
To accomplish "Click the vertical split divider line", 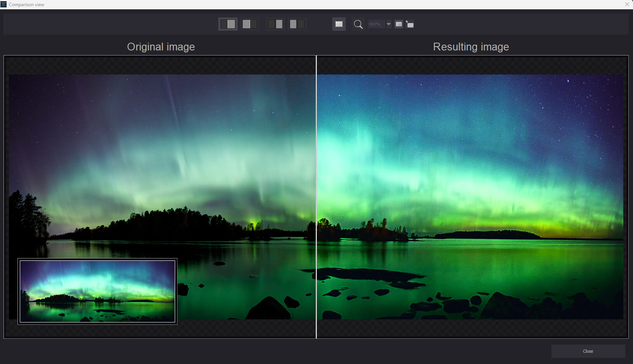I will tap(316, 194).
